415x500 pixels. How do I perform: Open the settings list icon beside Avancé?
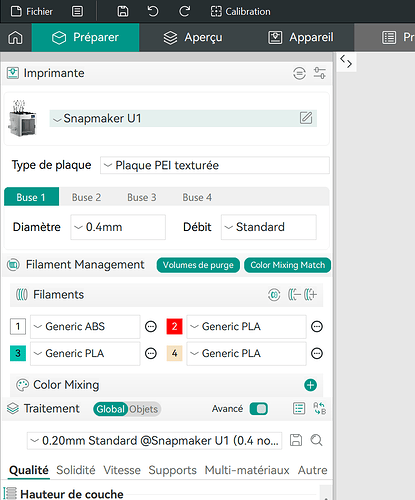[299, 409]
